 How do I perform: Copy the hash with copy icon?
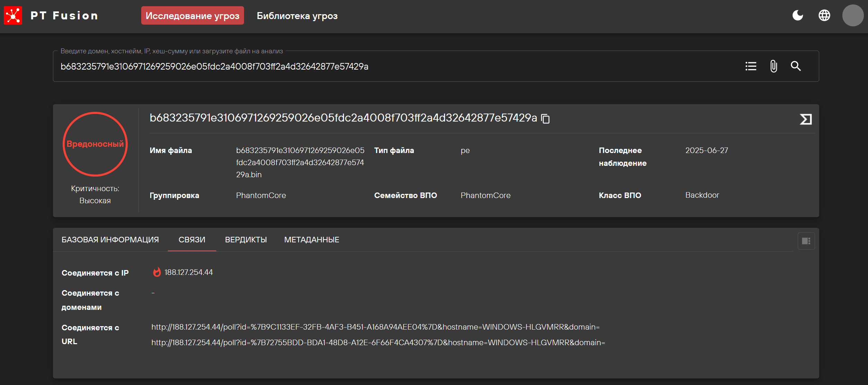[545, 119]
